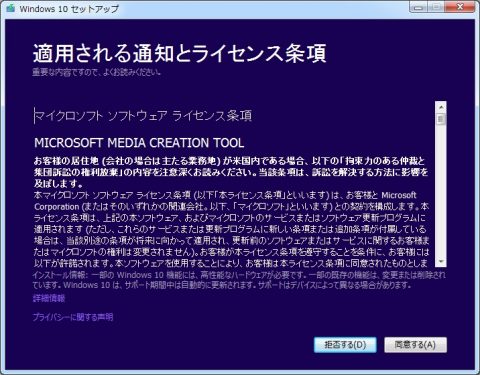Accept the terms with 同意する(A) button
Viewport: 480px width, 375px height.
click(x=415, y=345)
